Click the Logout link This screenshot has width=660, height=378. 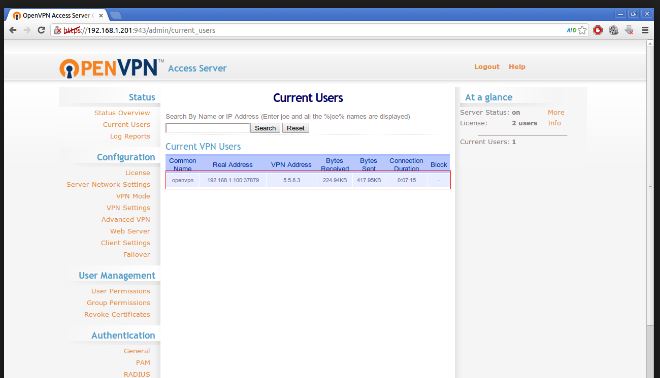tap(487, 67)
